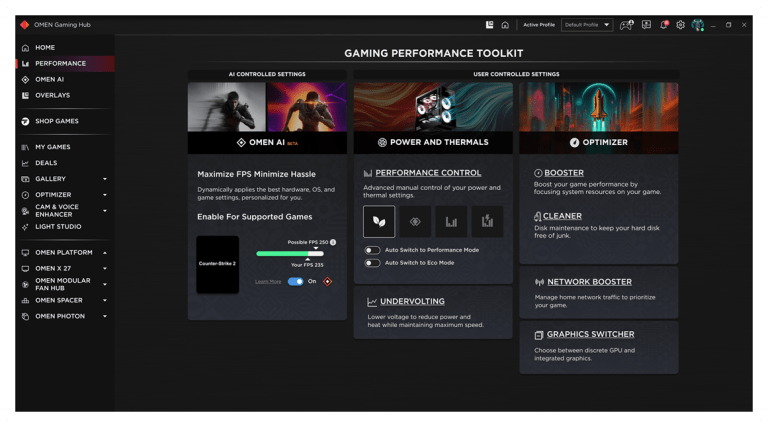
Task: Open MY GAMES sidebar item
Action: point(53,147)
